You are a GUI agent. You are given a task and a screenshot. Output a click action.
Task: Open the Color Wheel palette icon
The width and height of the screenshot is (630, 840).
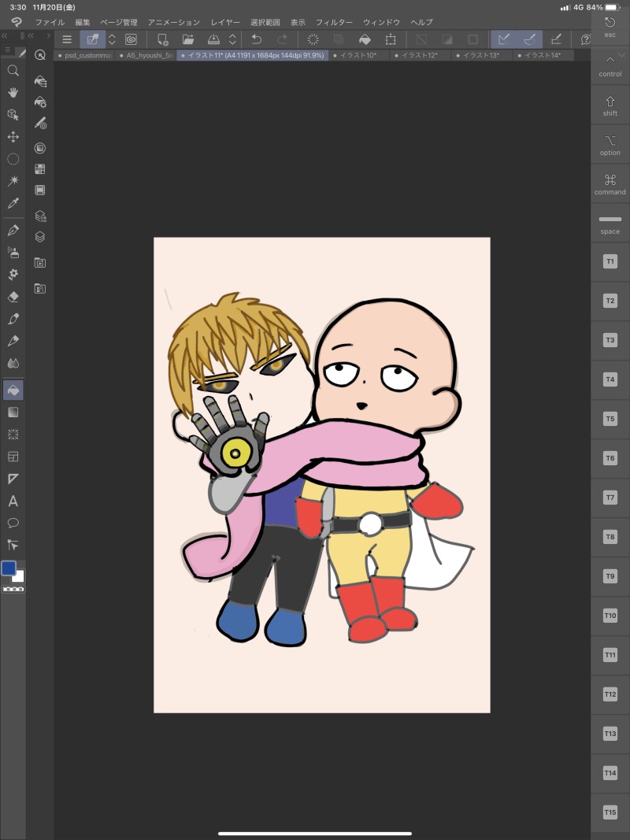tap(40, 148)
